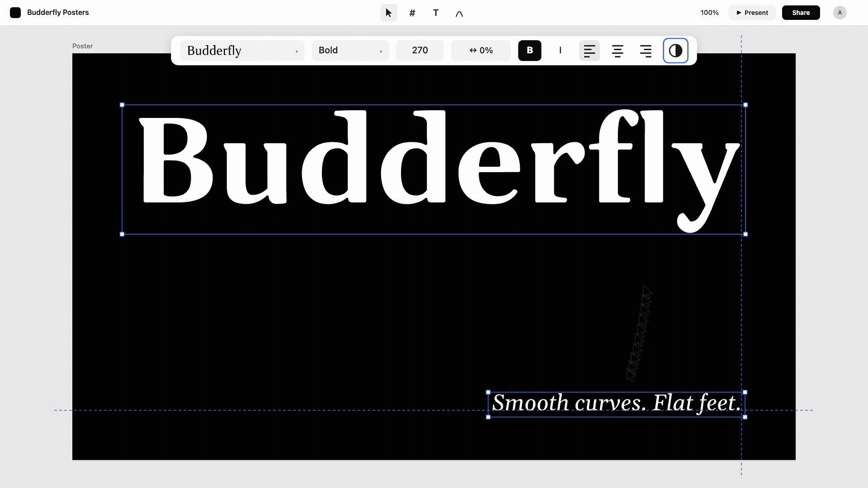Select the frame (hash) tool

412,13
